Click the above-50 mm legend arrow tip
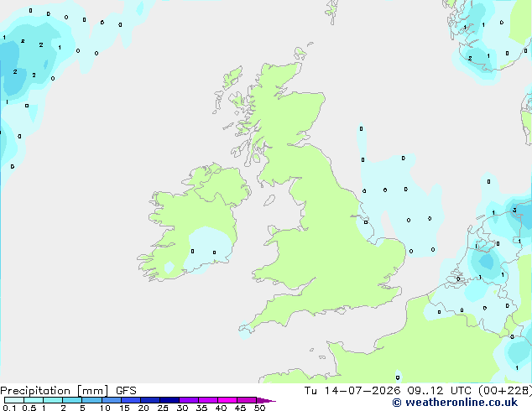This screenshot has height=411, width=532. click(x=266, y=400)
